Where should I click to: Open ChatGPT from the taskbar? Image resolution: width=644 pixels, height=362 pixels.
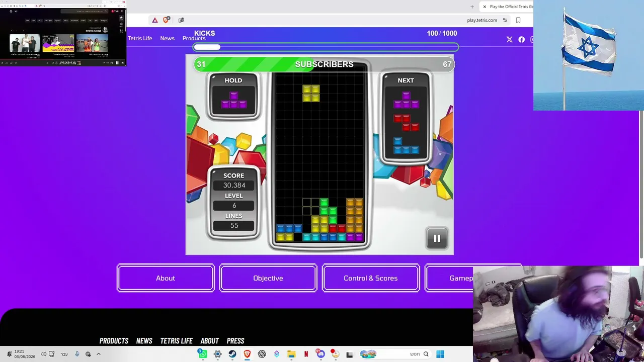click(x=262, y=354)
